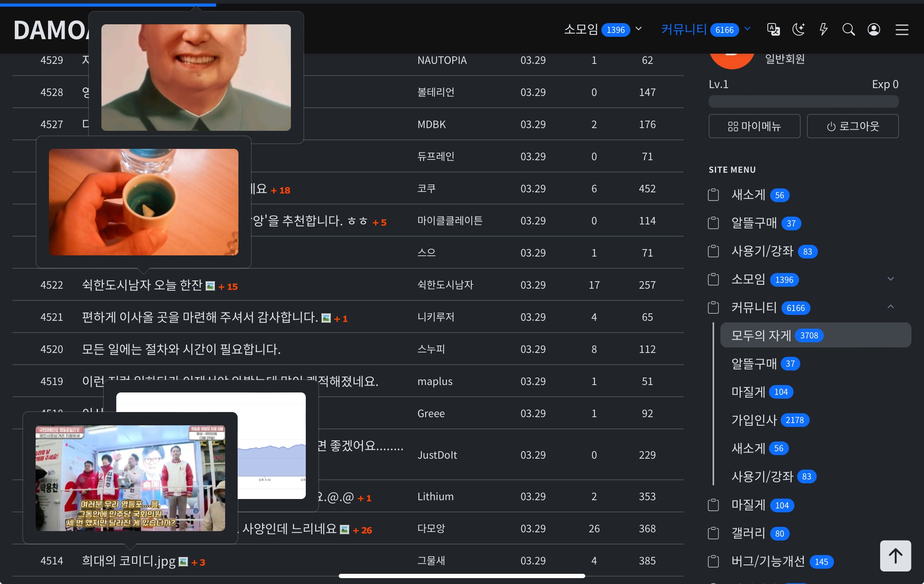The image size is (924, 584).
Task: Click the horizontal scrollbar at bottom
Action: coord(462,576)
